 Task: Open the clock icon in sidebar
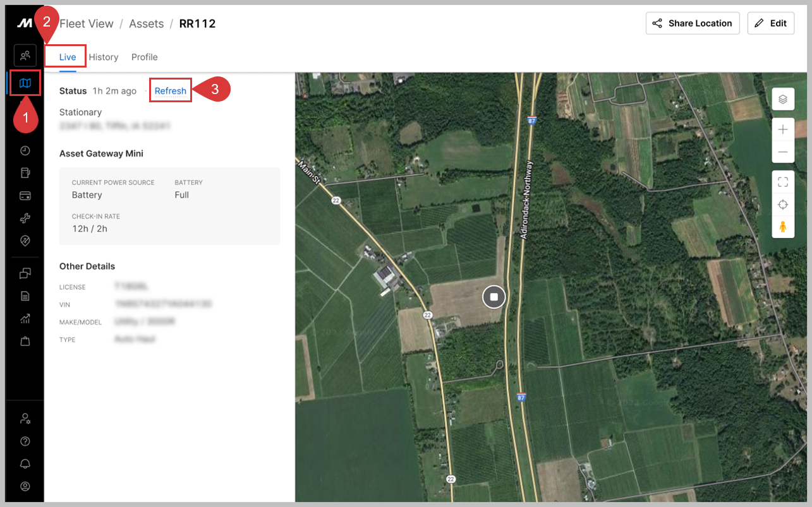click(25, 150)
